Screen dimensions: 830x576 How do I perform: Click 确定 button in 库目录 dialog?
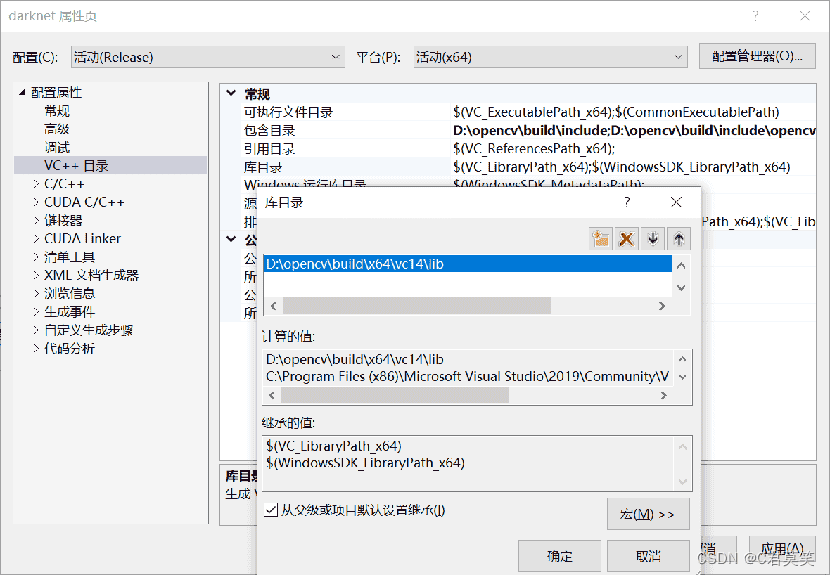coord(559,556)
